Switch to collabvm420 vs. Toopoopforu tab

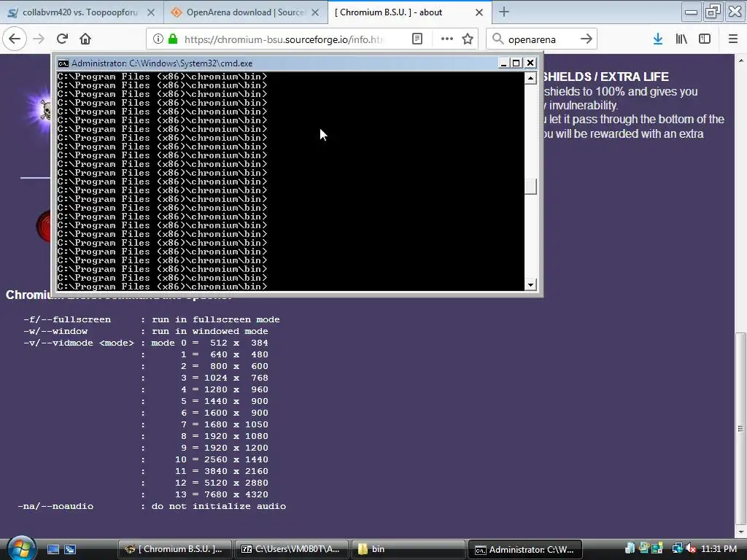[x=82, y=12]
